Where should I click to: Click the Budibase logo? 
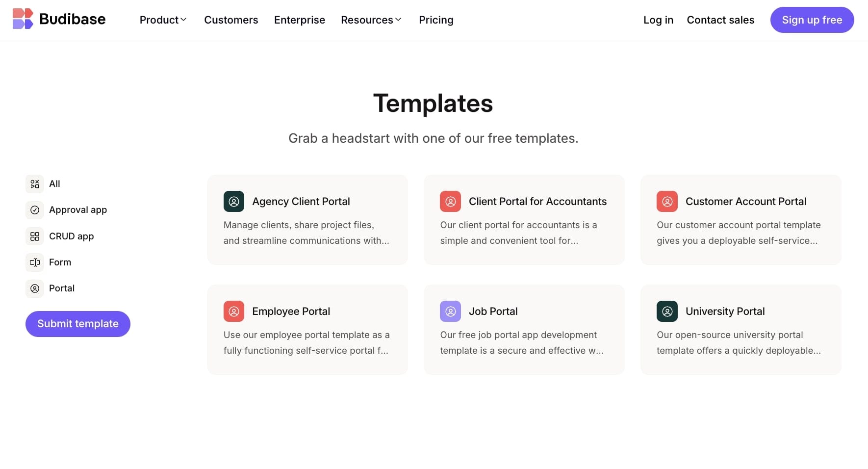click(x=59, y=19)
